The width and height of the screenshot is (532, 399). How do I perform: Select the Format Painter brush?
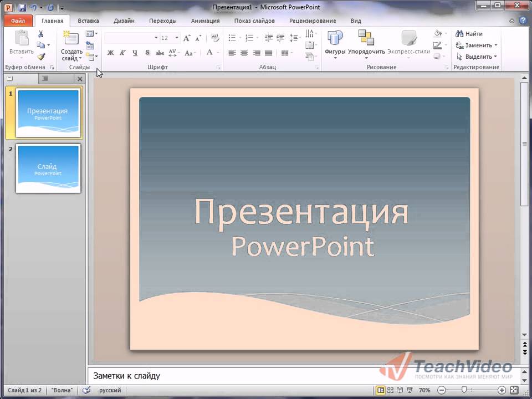tap(41, 57)
